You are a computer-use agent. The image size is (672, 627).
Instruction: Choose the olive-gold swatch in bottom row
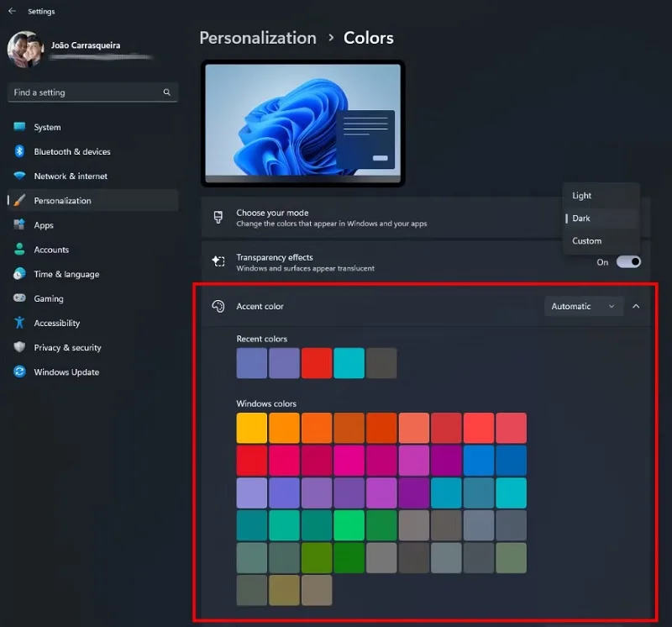click(284, 590)
